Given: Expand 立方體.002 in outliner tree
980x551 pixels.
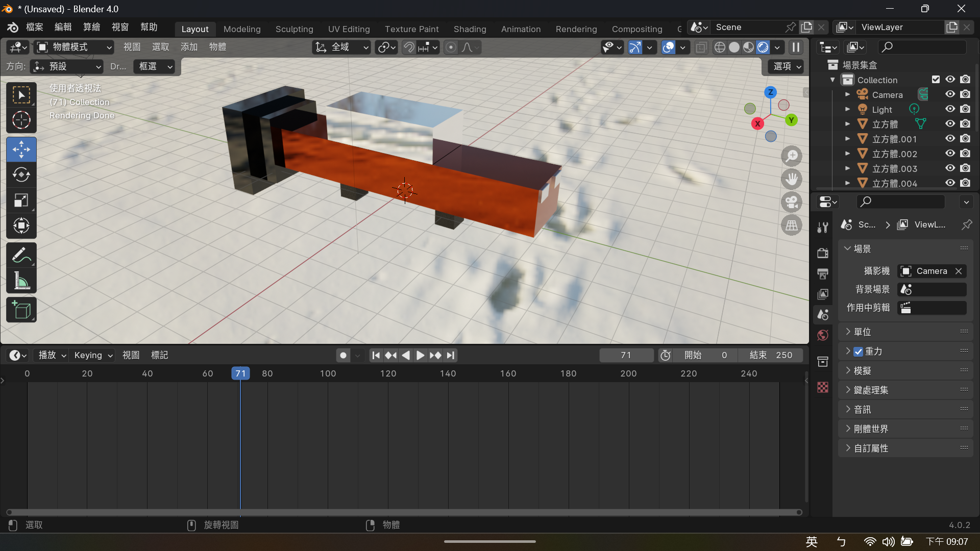Looking at the screenshot, I should pyautogui.click(x=847, y=154).
